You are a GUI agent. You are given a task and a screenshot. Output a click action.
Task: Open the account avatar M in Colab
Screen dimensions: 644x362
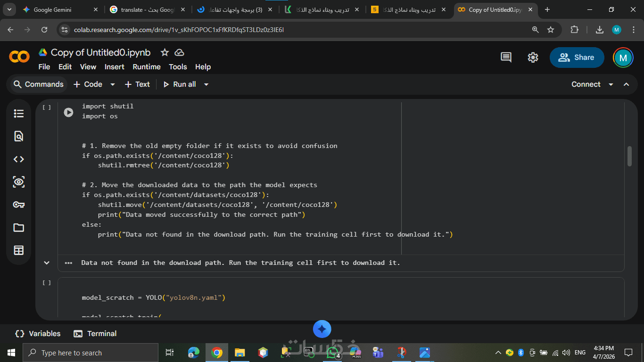pyautogui.click(x=623, y=58)
